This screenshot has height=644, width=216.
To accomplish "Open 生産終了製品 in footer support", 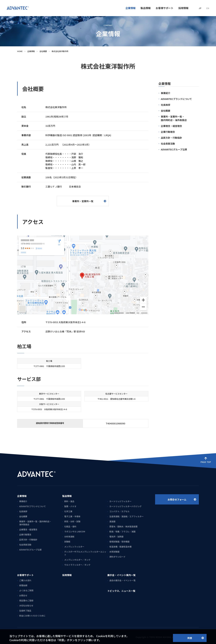I will (x=25, y=610).
